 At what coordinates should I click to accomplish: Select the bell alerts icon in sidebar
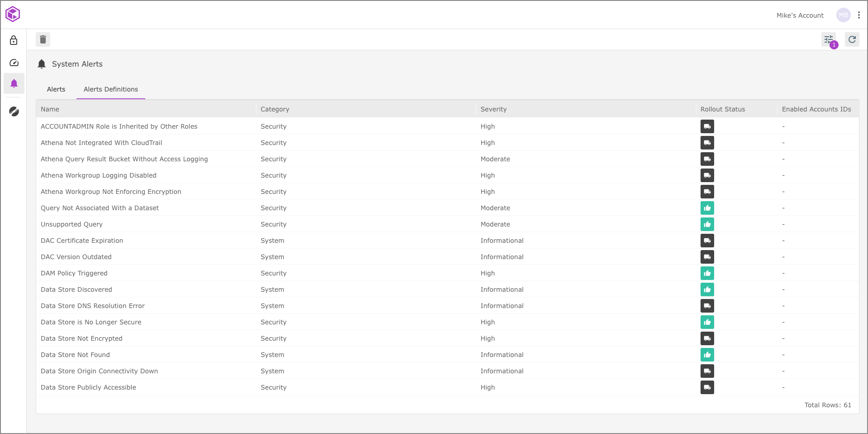click(14, 84)
